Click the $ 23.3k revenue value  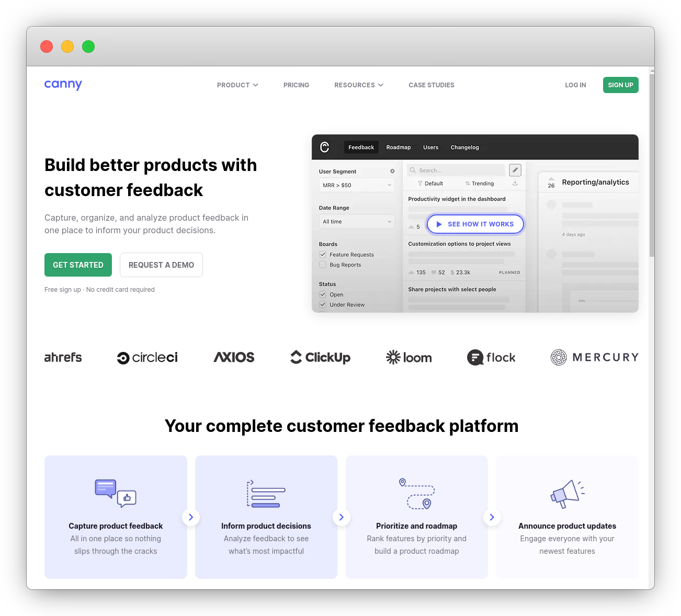tap(460, 272)
